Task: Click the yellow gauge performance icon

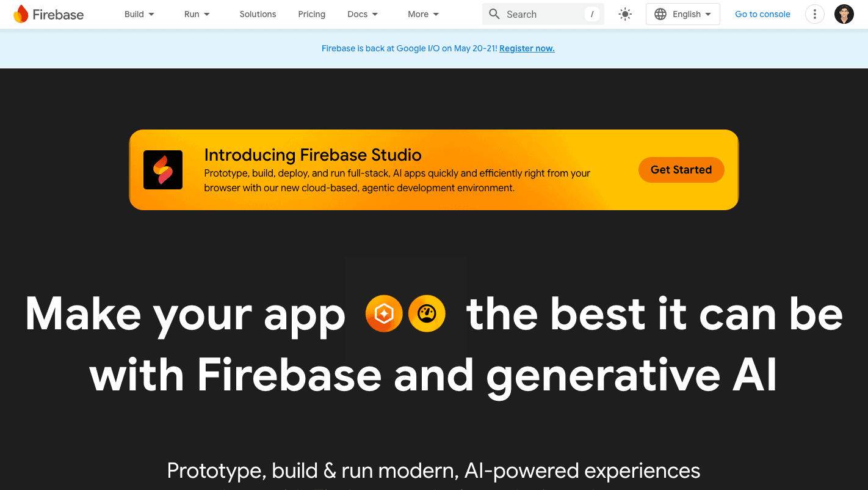Action: click(427, 313)
